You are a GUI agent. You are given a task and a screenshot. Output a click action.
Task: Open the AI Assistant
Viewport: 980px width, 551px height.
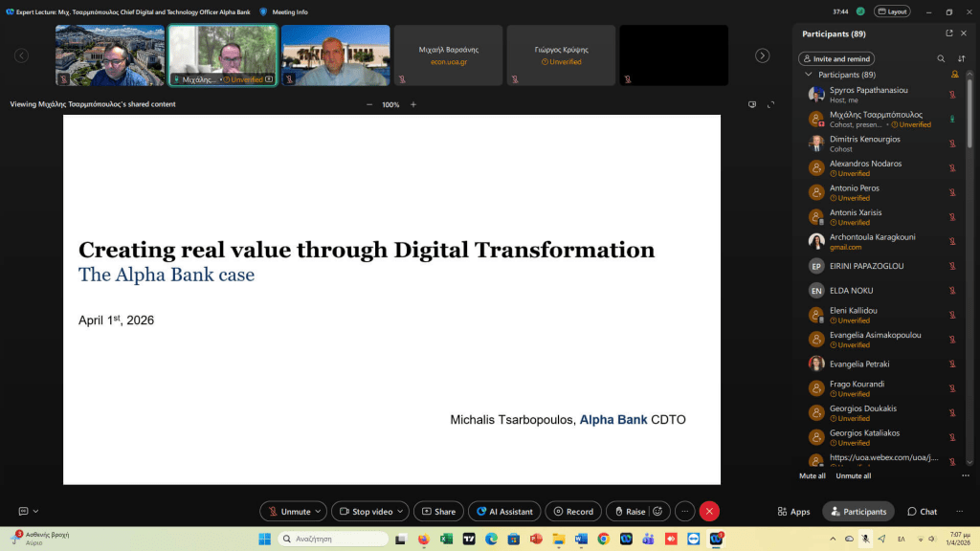pyautogui.click(x=504, y=511)
